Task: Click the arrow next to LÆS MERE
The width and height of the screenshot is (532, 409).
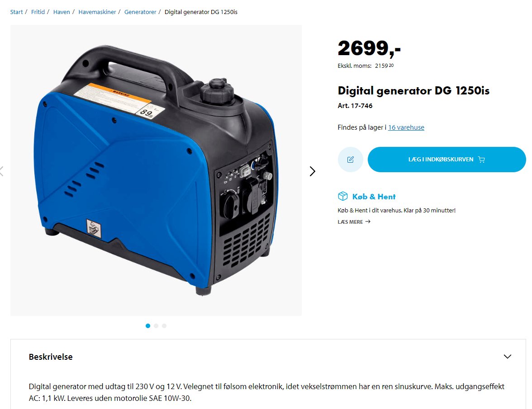Action: click(x=368, y=221)
